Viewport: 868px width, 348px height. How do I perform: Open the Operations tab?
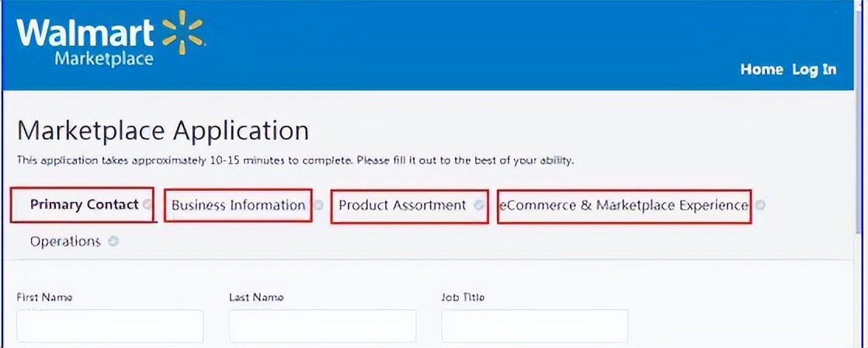click(x=65, y=242)
